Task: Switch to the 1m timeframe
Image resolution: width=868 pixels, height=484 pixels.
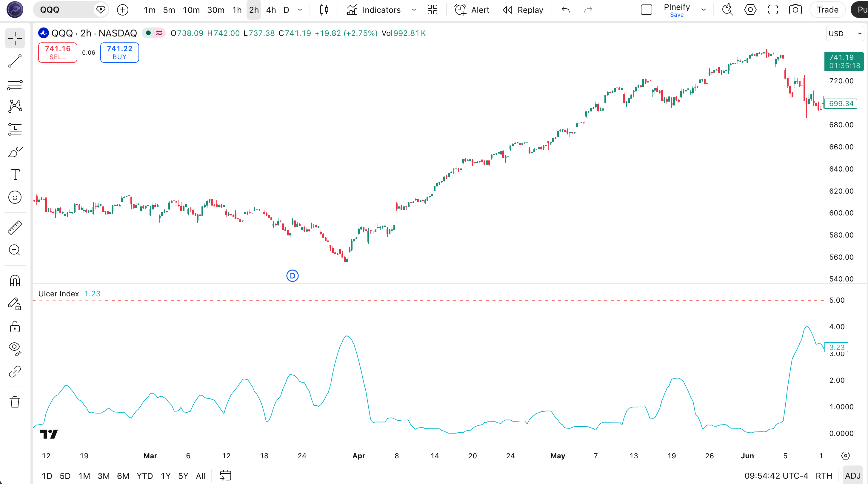Action: pyautogui.click(x=149, y=10)
